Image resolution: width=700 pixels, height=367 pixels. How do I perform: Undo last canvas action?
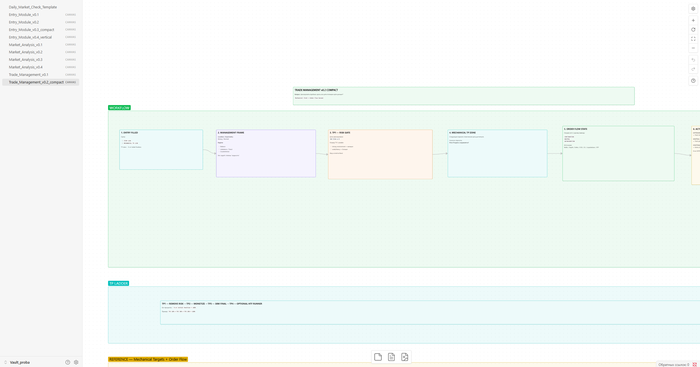693,60
